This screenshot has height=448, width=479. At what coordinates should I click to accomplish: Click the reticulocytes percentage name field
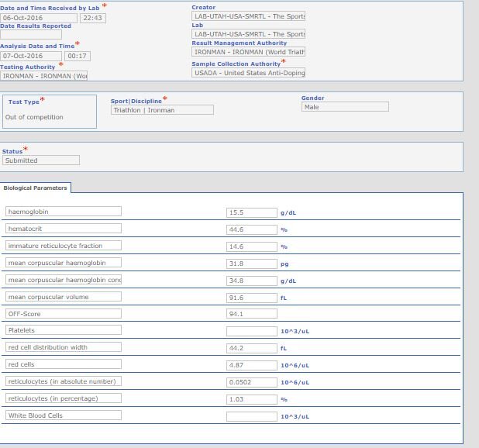pyautogui.click(x=64, y=398)
